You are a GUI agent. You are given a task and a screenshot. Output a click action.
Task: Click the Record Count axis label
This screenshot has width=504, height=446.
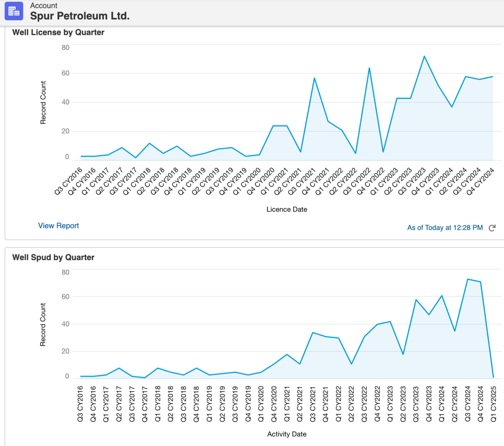point(42,103)
